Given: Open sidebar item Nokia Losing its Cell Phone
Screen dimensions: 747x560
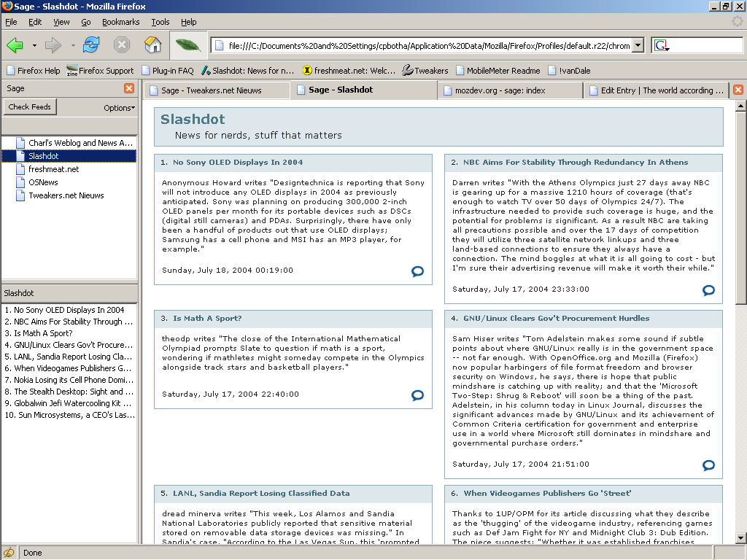Looking at the screenshot, I should [69, 380].
